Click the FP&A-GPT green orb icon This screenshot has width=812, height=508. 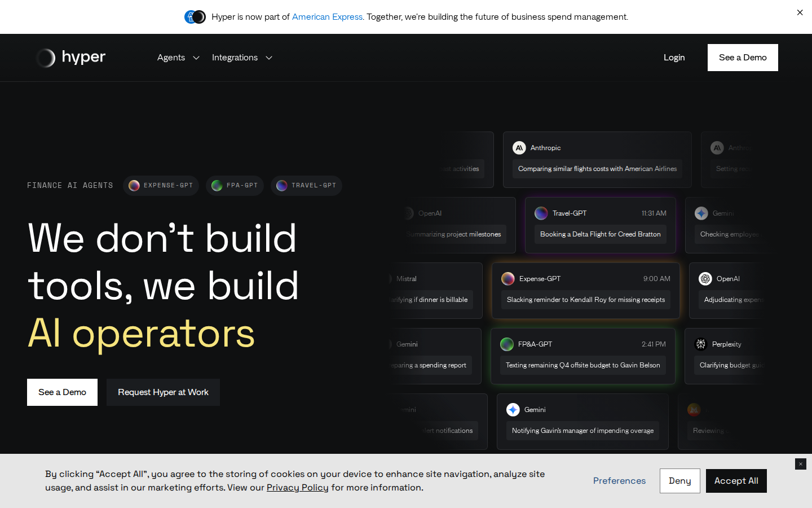(x=507, y=344)
